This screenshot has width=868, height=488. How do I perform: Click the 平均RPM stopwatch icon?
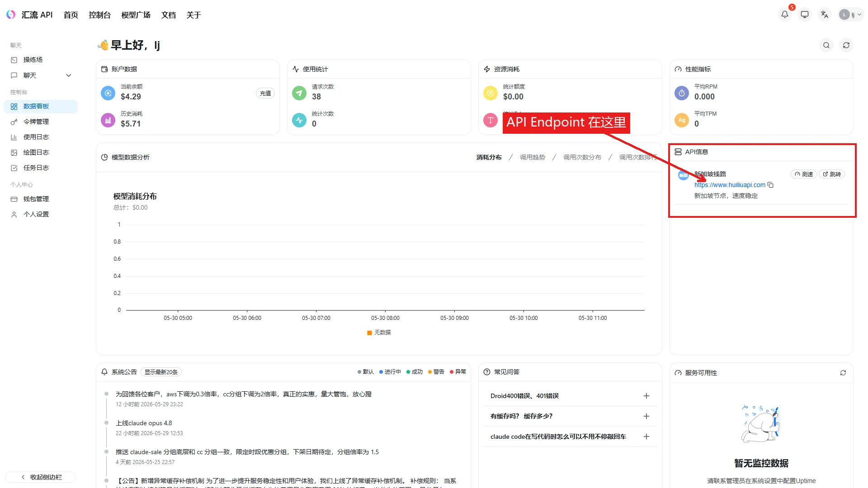(x=682, y=93)
